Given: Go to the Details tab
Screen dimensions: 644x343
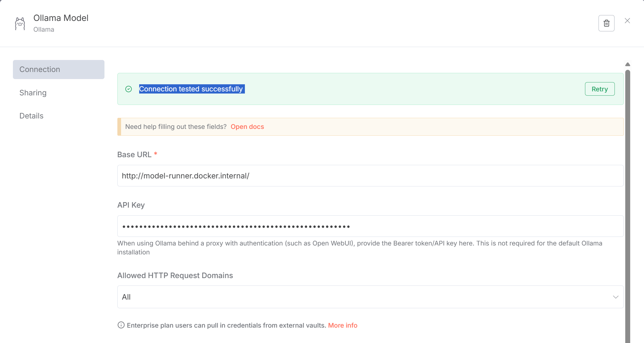Looking at the screenshot, I should coord(31,116).
